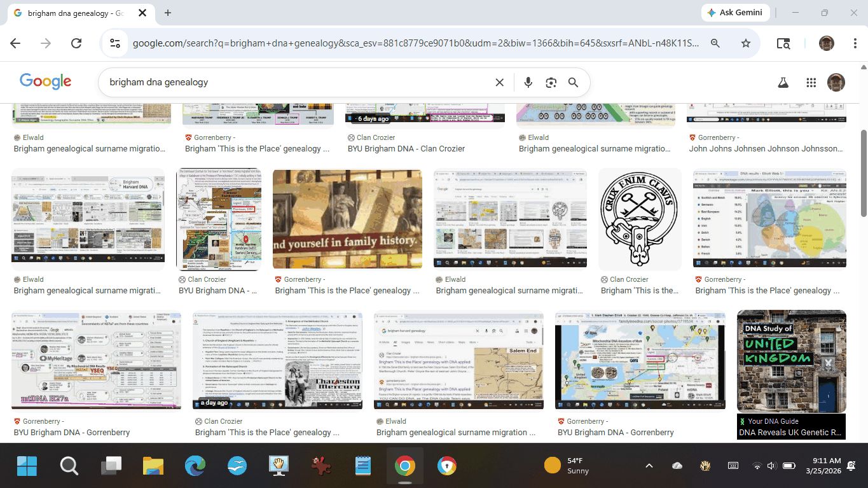The image size is (868, 488).
Task: Click the Google logo
Action: 45,81
